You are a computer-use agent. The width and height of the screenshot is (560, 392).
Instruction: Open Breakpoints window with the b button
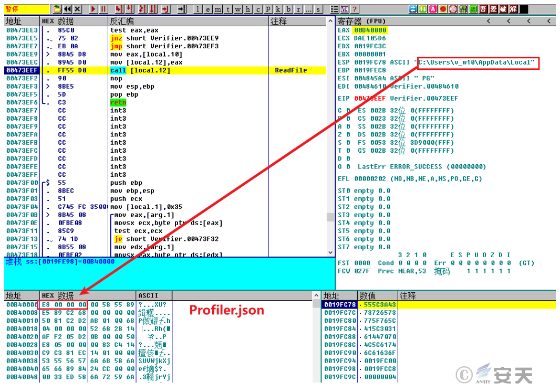[288, 9]
